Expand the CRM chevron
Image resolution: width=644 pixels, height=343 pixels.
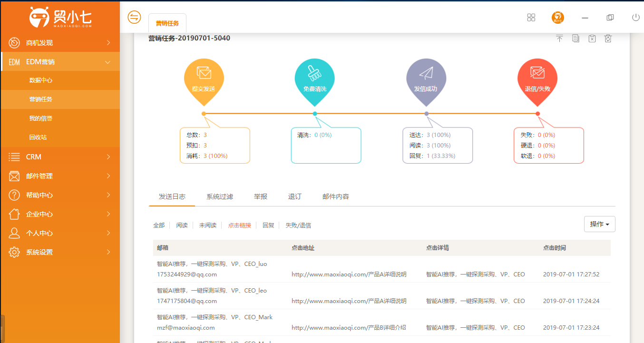coord(108,157)
